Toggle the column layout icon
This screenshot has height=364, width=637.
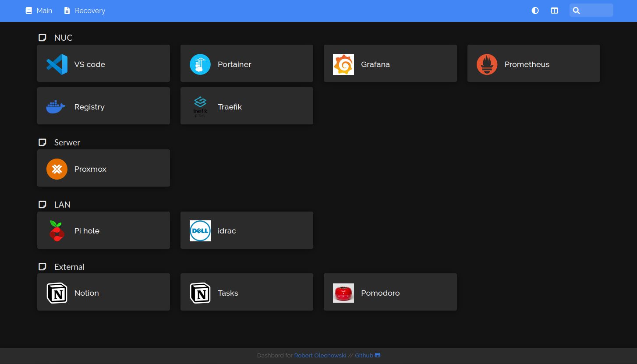click(x=554, y=11)
